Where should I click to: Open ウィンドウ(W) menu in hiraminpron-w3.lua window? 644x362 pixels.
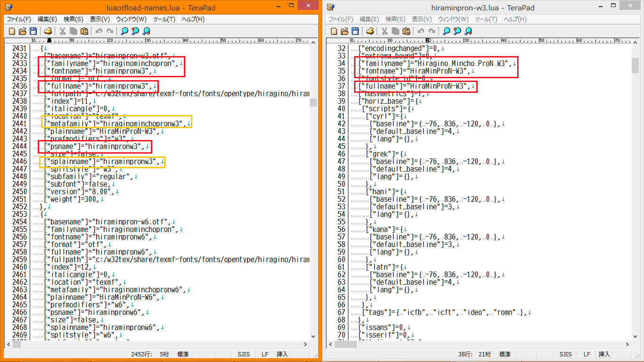click(x=453, y=19)
